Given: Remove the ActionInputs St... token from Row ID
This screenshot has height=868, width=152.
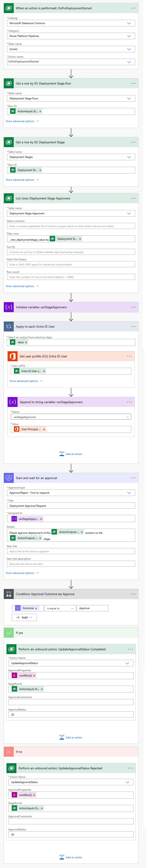Looking at the screenshot, I should [40, 111].
